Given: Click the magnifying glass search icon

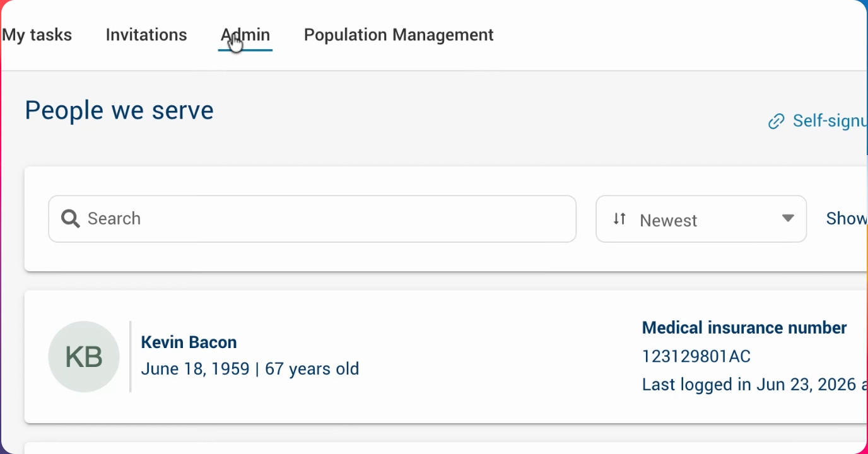Looking at the screenshot, I should (x=71, y=219).
